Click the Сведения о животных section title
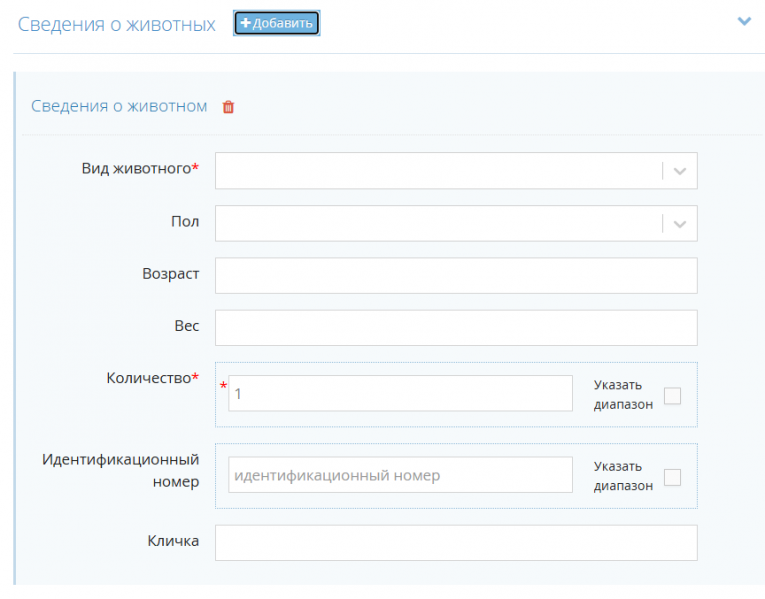 [x=116, y=25]
